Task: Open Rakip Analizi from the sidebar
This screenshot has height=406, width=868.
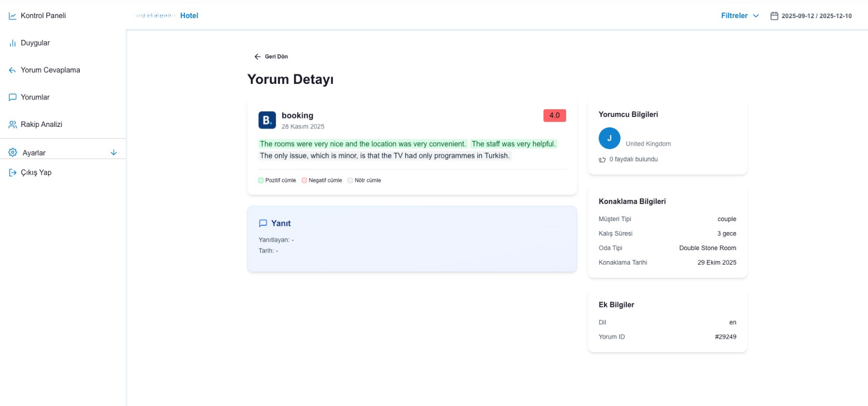Action: coord(41,124)
